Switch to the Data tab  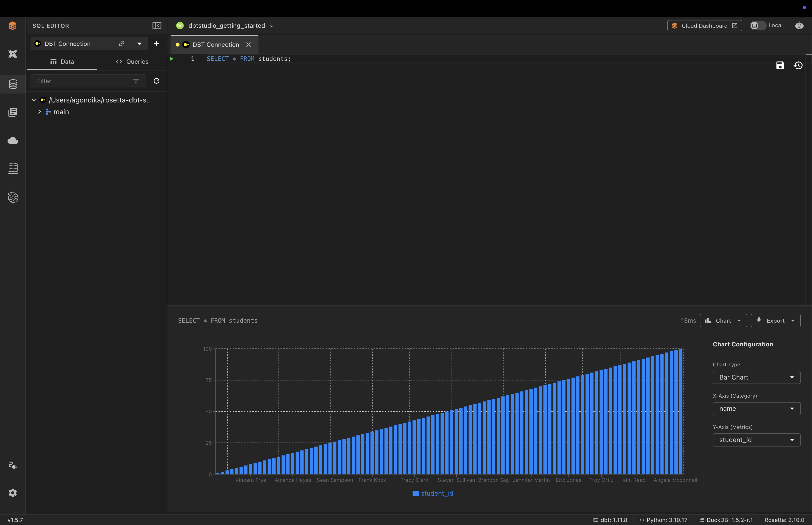coord(62,62)
